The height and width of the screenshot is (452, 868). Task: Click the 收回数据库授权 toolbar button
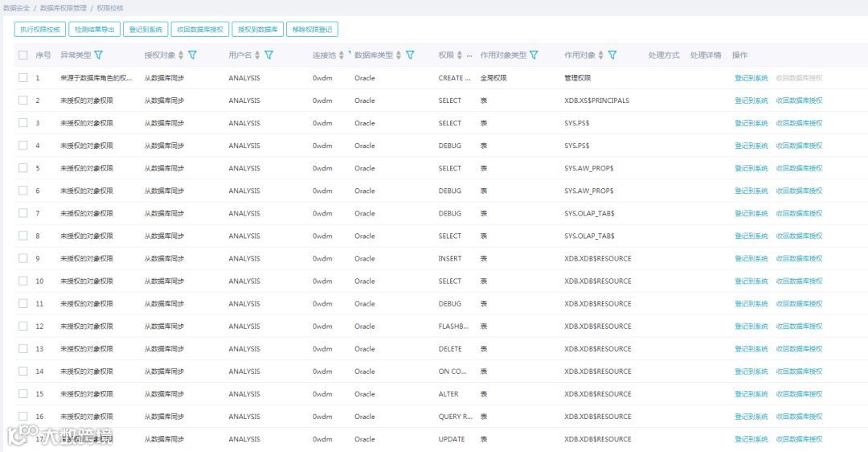tap(200, 30)
